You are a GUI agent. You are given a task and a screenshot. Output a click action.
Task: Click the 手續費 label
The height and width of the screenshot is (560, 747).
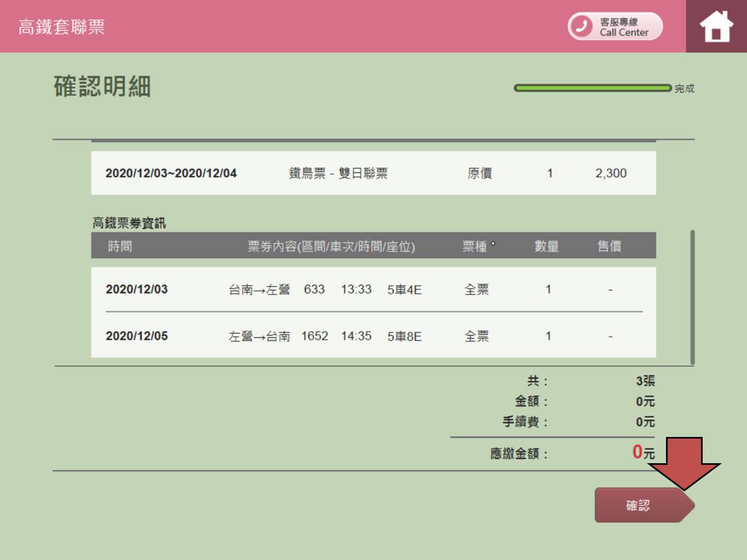point(525,422)
